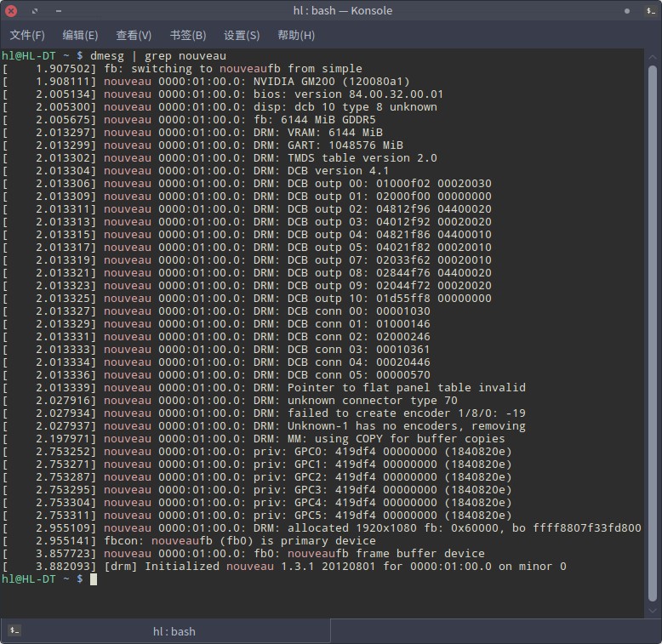Click the round dot button in the title bar
The width and height of the screenshot is (662, 644).
coord(627,11)
